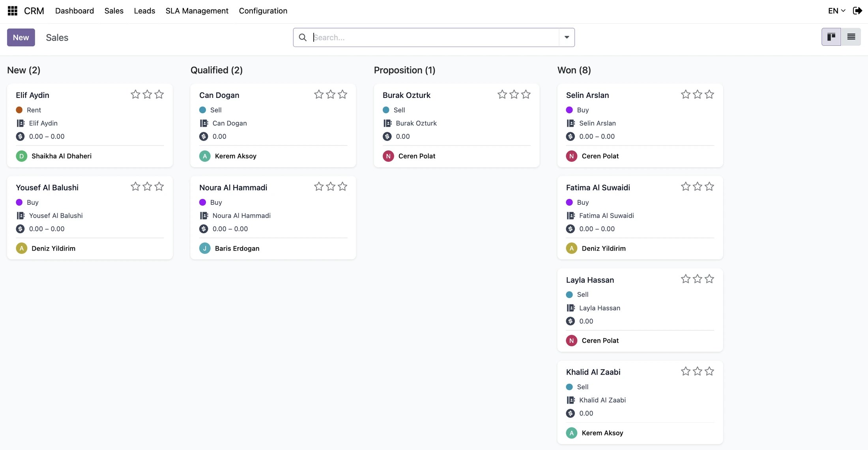Click the CRM app title
Viewport: 868px width, 450px height.
coord(34,11)
